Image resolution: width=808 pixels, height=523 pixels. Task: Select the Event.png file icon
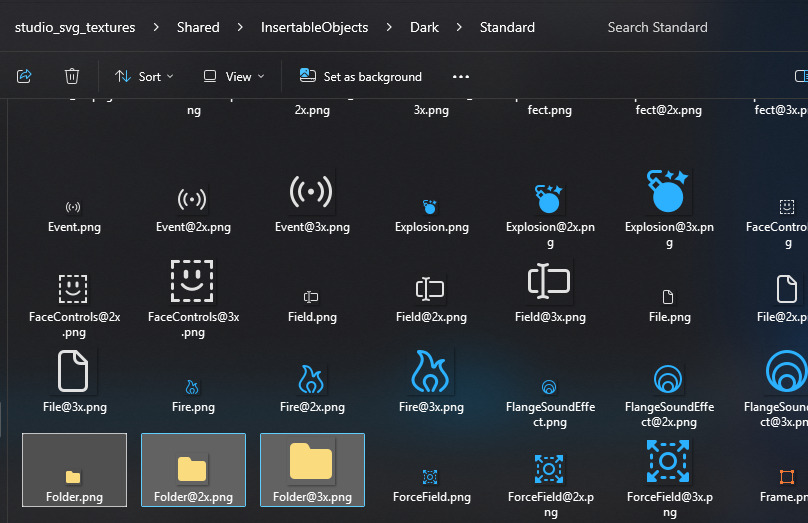click(73, 207)
